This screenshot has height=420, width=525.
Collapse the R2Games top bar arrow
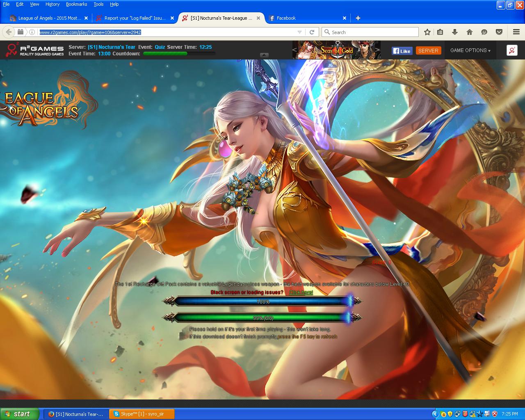pos(264,55)
